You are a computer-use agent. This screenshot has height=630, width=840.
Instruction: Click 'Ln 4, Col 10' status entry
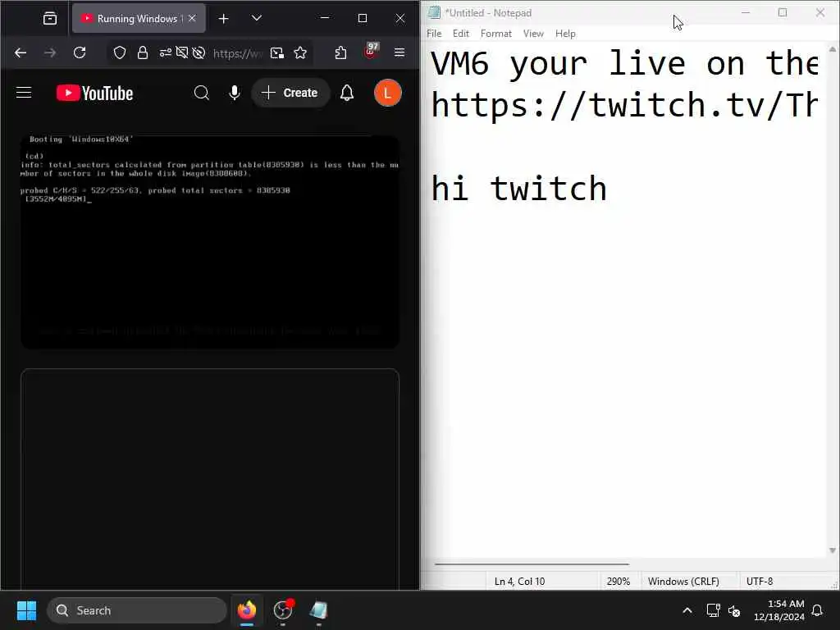[519, 582]
